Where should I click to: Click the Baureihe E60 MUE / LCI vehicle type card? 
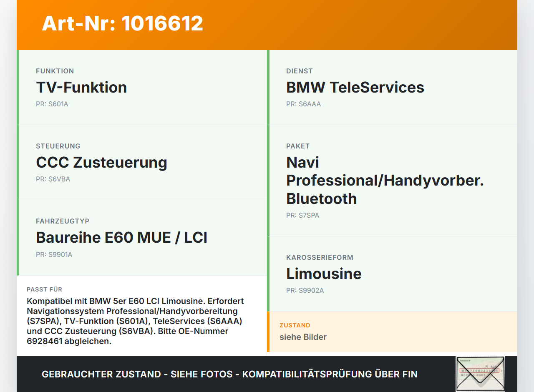point(142,237)
